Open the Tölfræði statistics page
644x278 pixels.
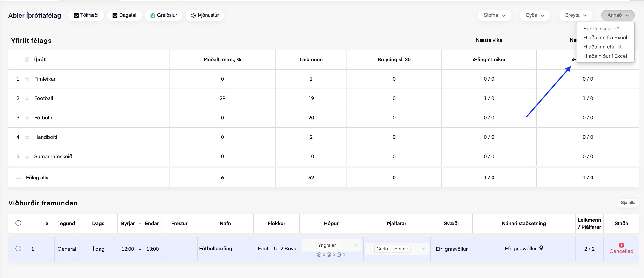click(x=86, y=15)
